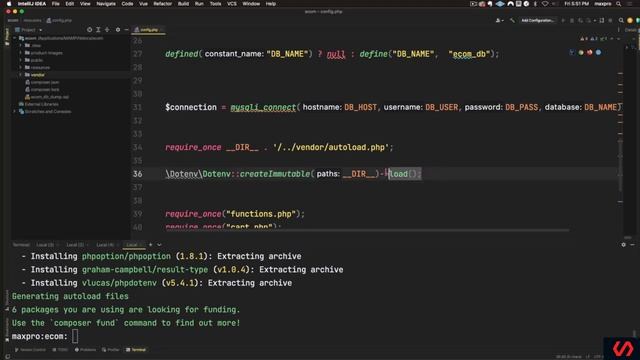Open the Run menu

pos(199,4)
